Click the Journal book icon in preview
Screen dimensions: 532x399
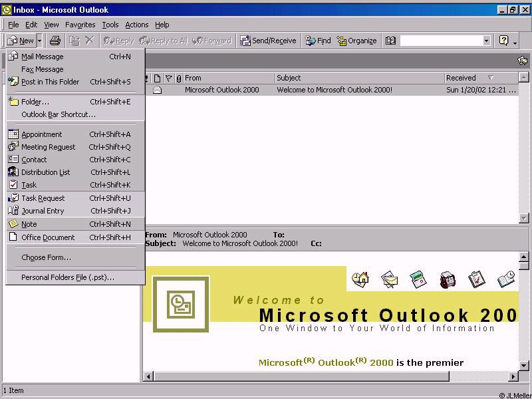tap(506, 279)
